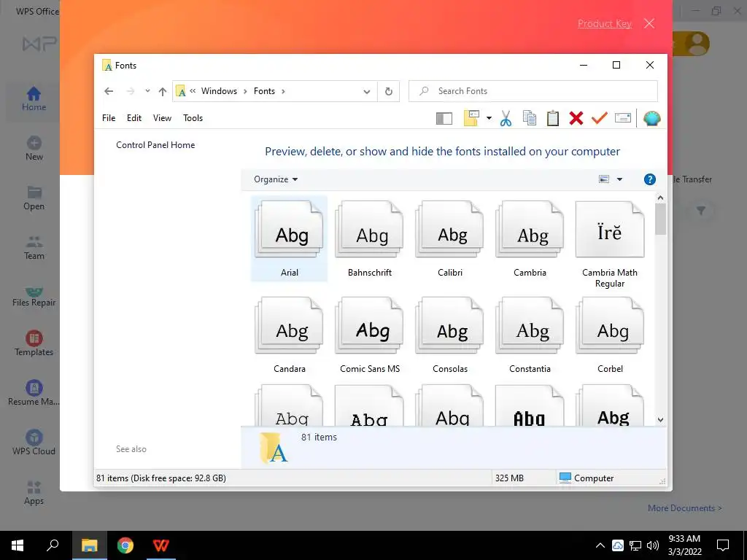Screen dimensions: 747x560
Task: Select the Windows breadcrumb segment
Action: 219,91
